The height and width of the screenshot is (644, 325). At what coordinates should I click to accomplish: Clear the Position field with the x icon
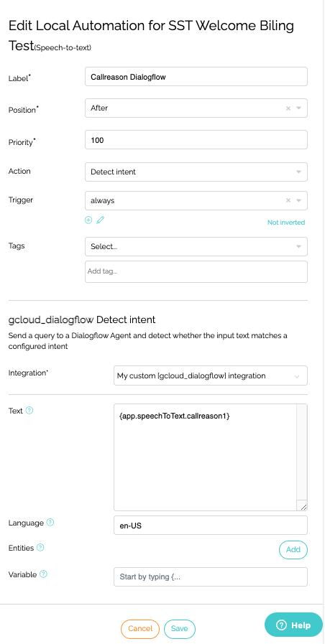[x=288, y=108]
